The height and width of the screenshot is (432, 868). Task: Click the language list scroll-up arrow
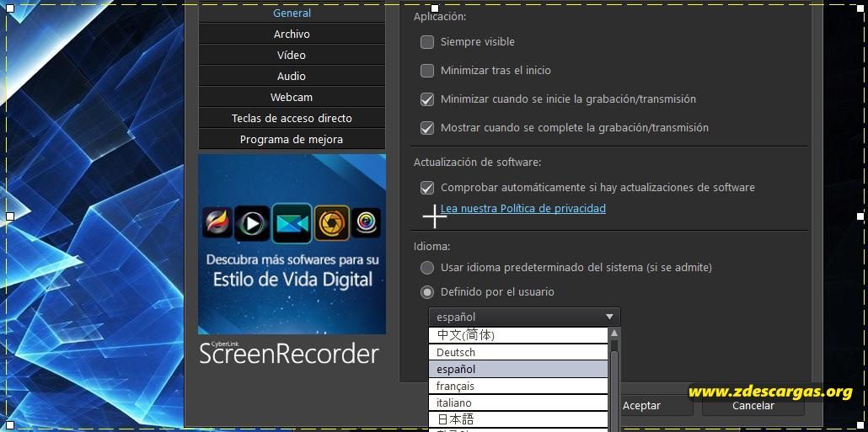[x=613, y=333]
